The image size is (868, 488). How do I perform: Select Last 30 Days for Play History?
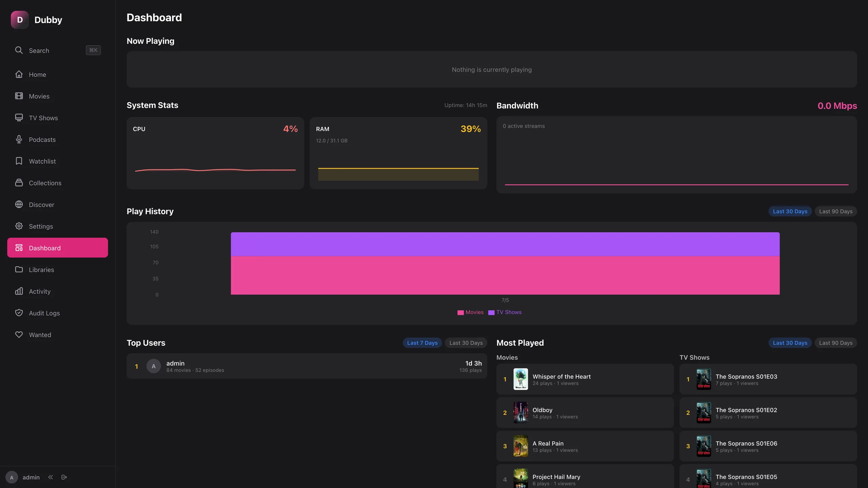pyautogui.click(x=790, y=211)
